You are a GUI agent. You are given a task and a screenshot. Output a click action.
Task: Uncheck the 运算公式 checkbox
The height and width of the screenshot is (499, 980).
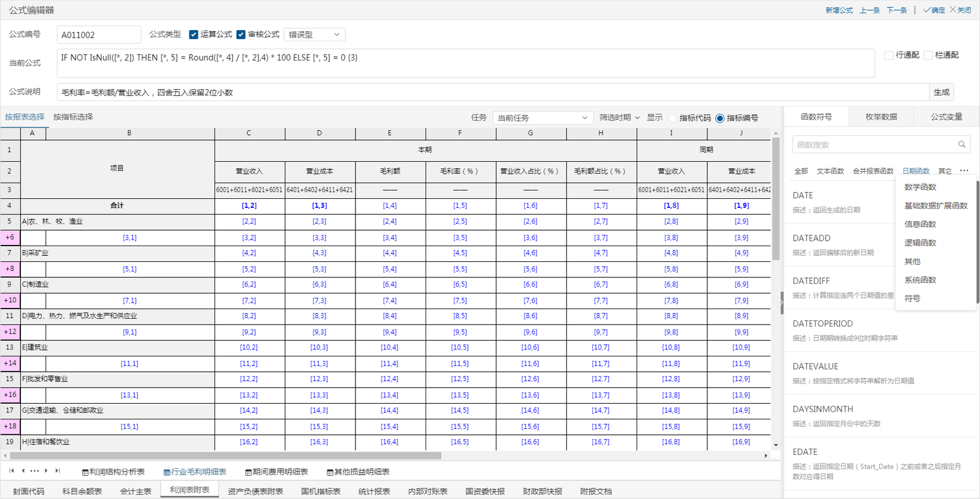coord(194,35)
